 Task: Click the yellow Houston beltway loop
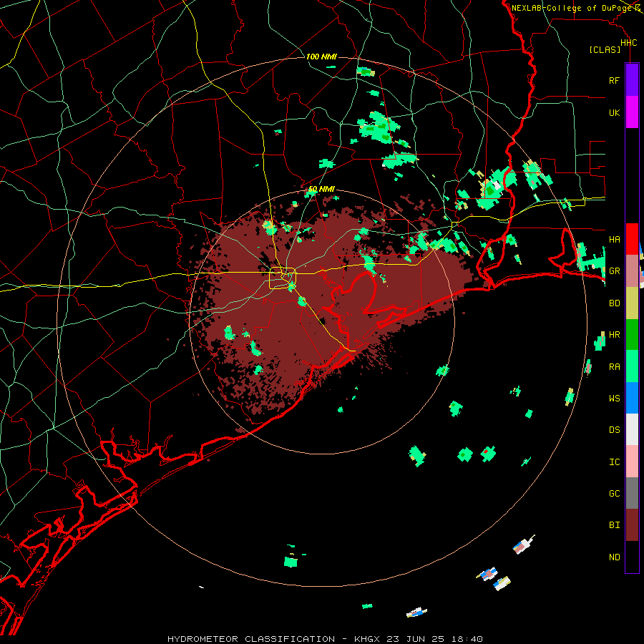click(x=282, y=278)
